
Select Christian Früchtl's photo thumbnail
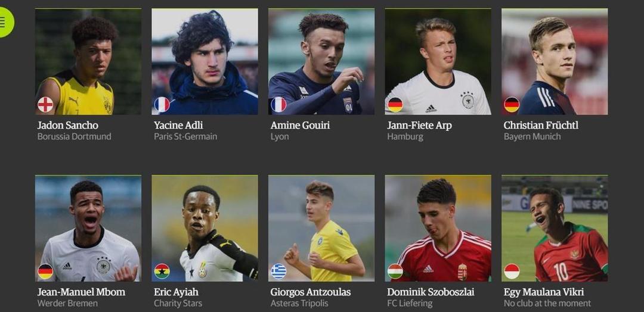(x=555, y=61)
